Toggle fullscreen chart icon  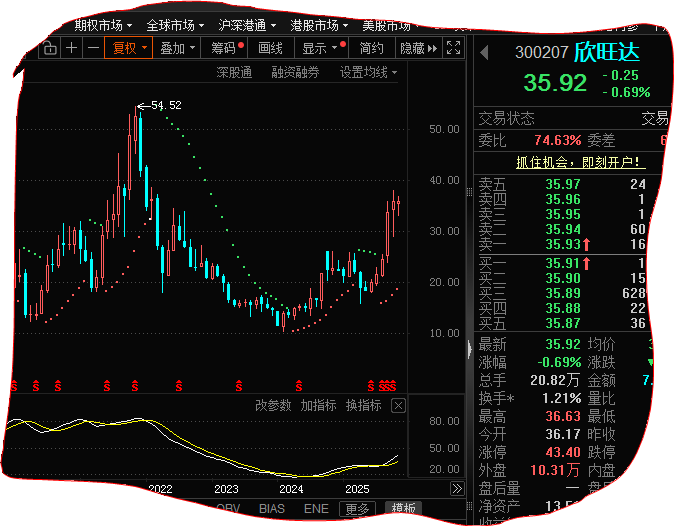pyautogui.click(x=453, y=48)
